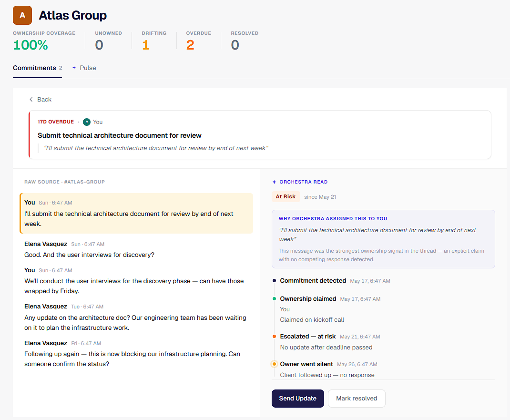Viewport: 510px width, 420px height.
Task: Click the Commitment detected event label
Action: tap(313, 280)
